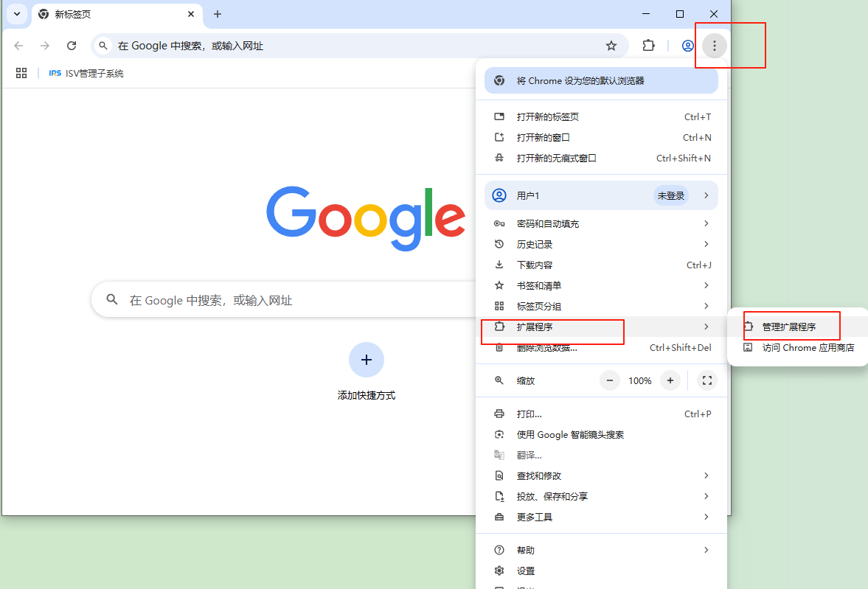Select 打开新的标签页 menu item

point(601,116)
